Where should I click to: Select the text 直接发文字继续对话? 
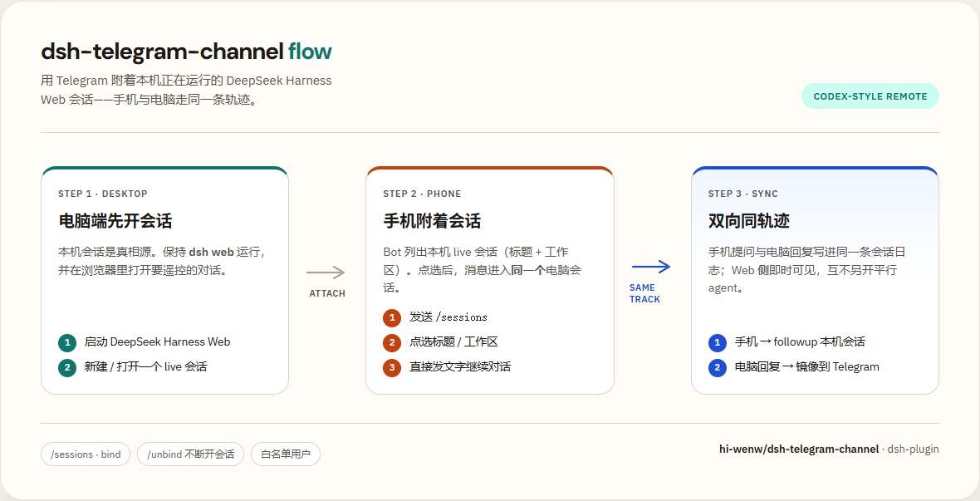460,366
